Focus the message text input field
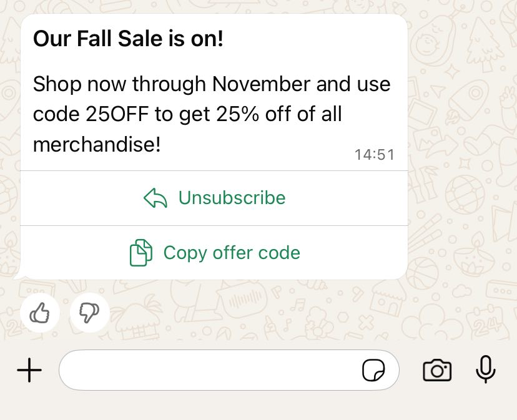Viewport: 517px width, 420px height. click(206, 371)
